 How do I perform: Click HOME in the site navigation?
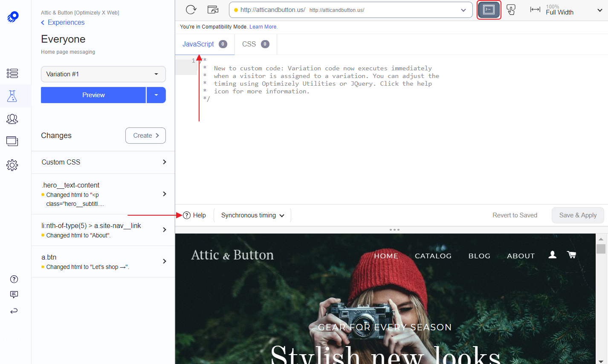(x=386, y=256)
